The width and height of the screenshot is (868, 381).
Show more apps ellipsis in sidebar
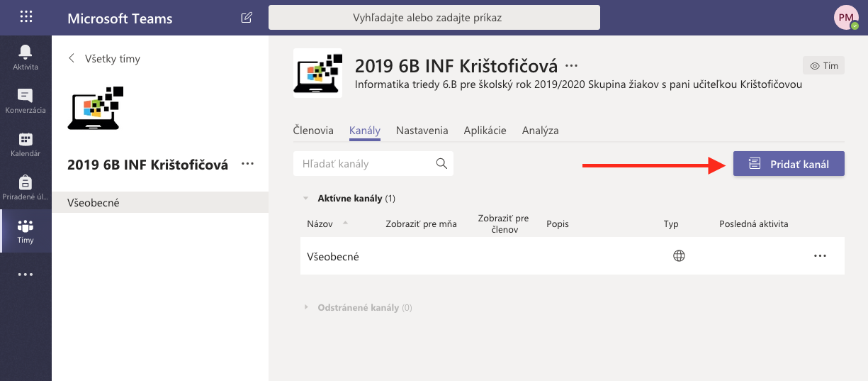26,275
